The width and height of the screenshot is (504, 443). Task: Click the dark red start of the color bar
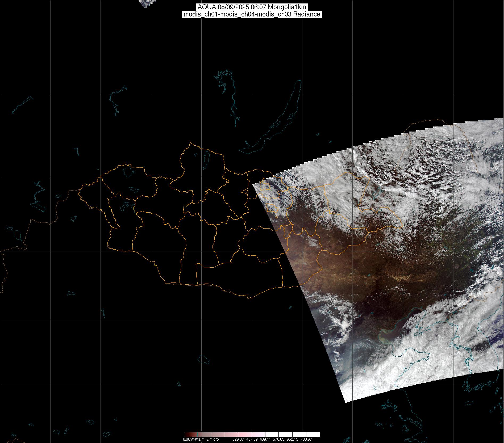[x=186, y=434]
